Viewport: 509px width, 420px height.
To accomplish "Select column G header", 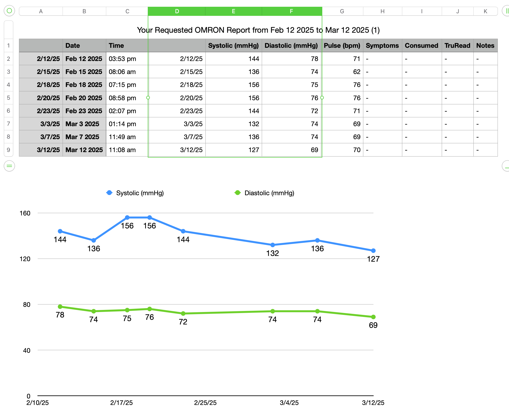I will click(342, 11).
